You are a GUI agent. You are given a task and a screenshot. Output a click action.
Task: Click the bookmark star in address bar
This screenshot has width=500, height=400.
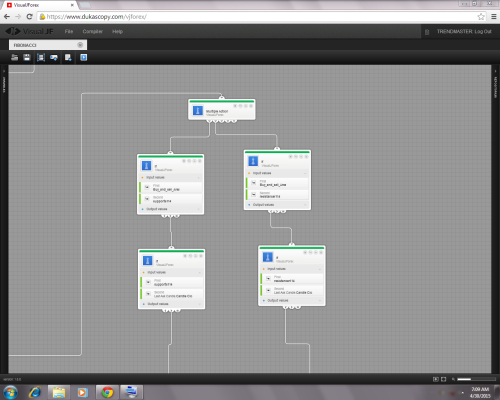tap(481, 17)
